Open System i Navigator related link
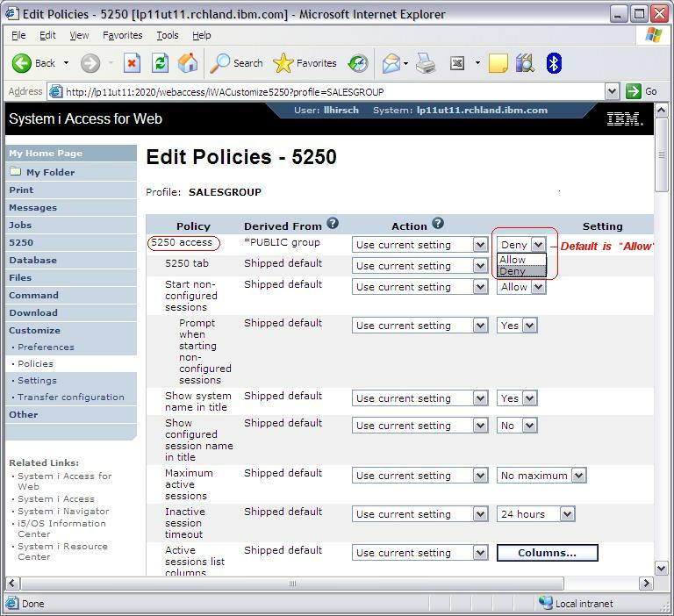The height and width of the screenshot is (616, 674). pos(63,511)
